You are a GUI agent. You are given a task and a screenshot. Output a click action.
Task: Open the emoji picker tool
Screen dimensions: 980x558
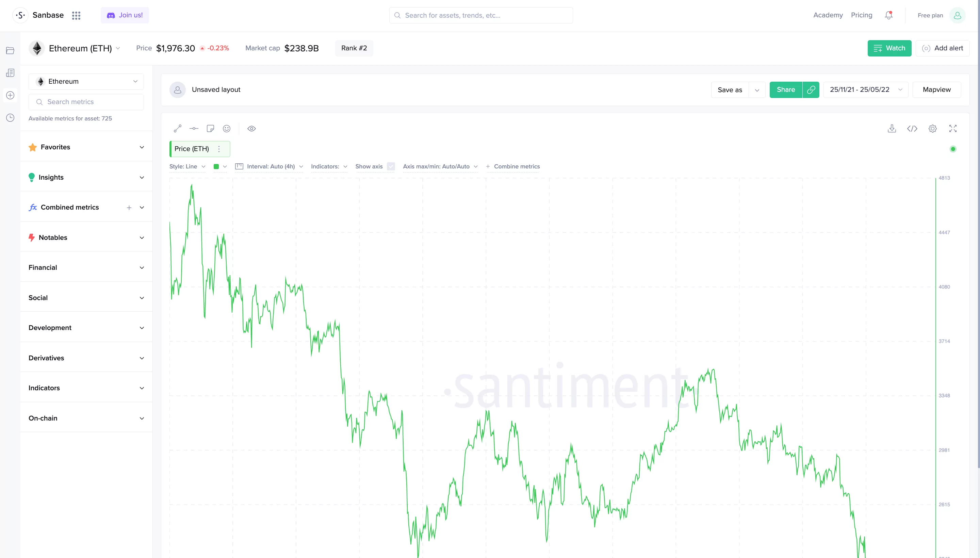(x=227, y=128)
